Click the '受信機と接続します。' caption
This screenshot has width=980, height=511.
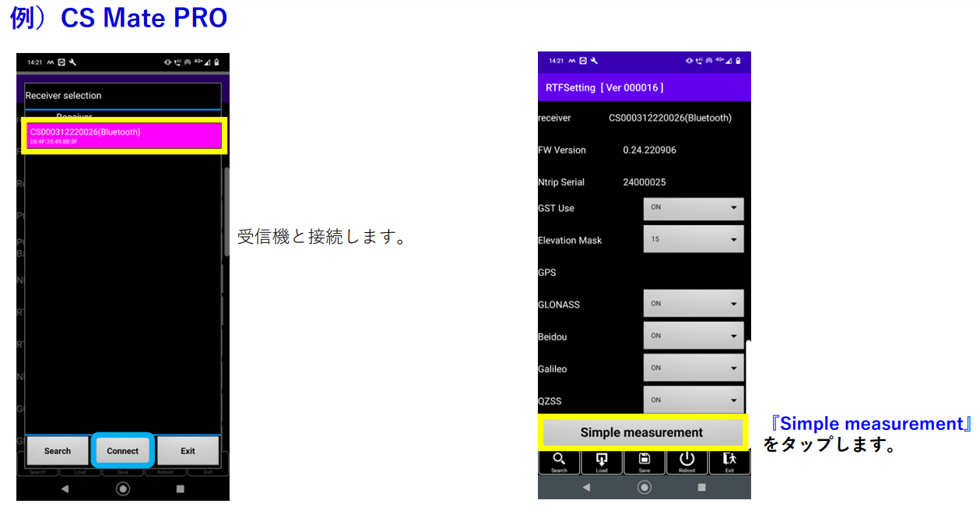click(322, 236)
